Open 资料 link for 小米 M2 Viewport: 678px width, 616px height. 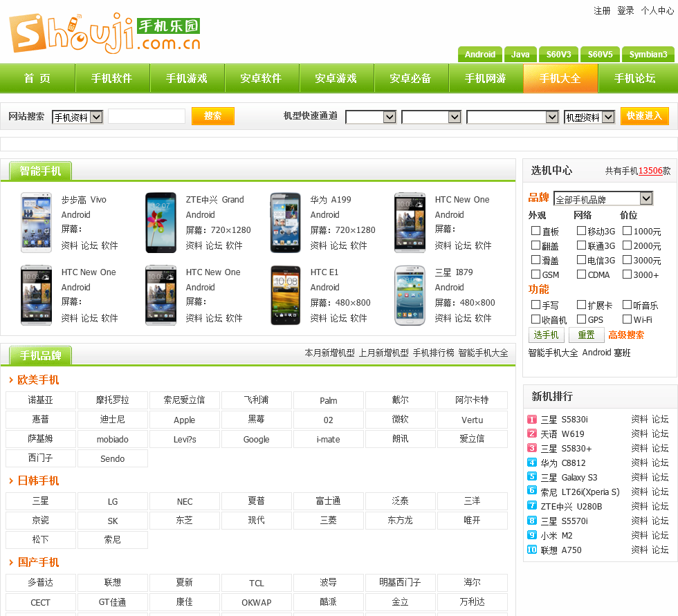(x=639, y=535)
